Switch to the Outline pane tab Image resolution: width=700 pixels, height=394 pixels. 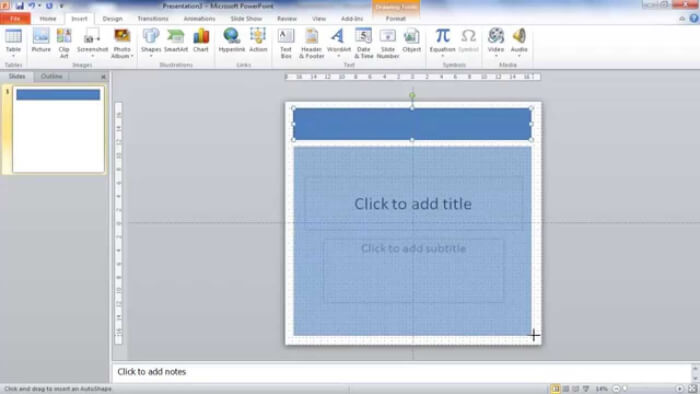51,76
